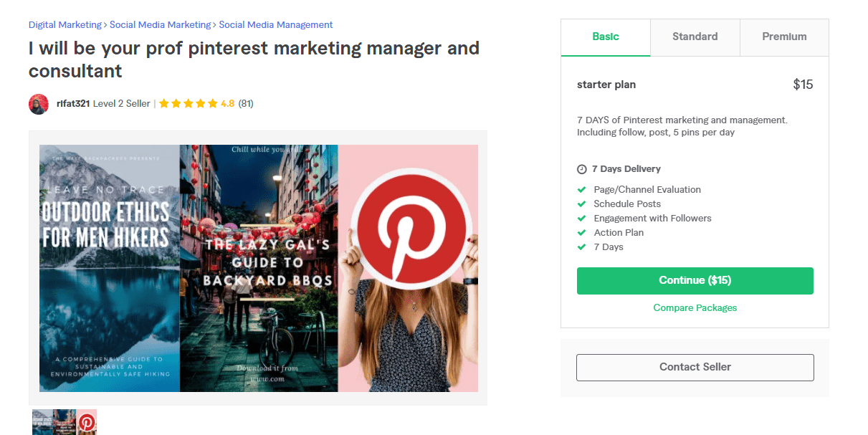Click the seller's profile avatar

pyautogui.click(x=39, y=104)
